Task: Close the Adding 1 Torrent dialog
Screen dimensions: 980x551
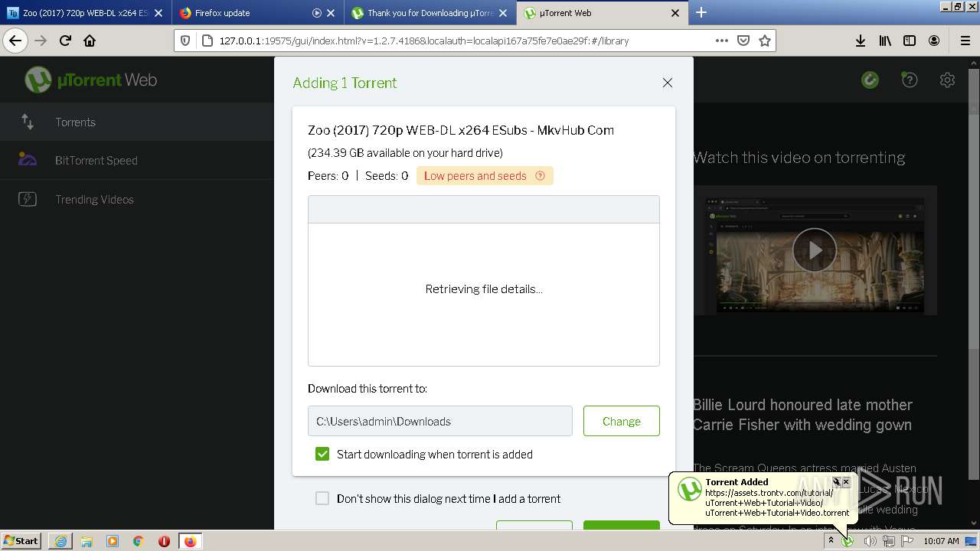Action: tap(668, 83)
